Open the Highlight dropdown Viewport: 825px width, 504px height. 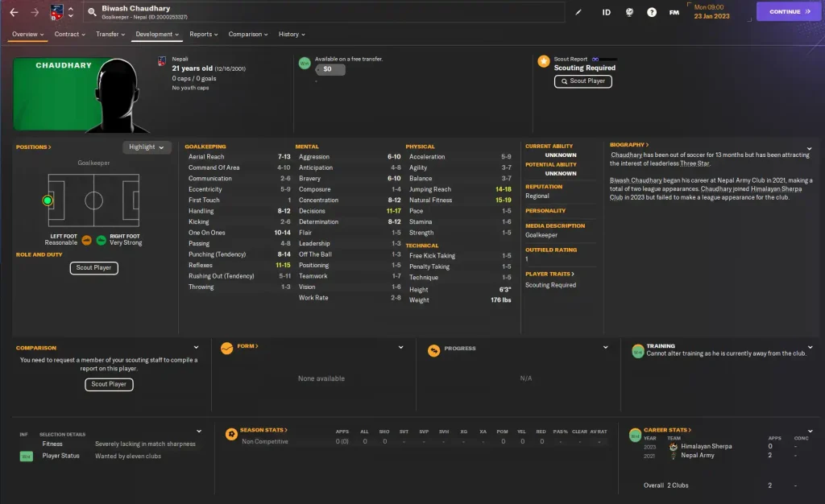(x=147, y=147)
